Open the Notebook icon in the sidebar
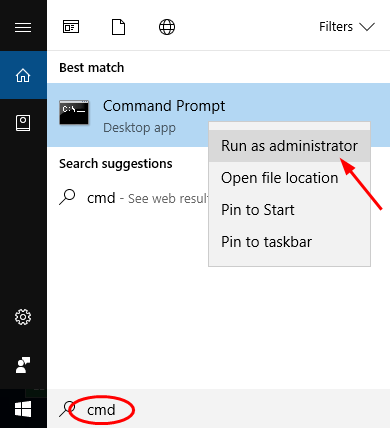Image resolution: width=390 pixels, height=428 pixels. 23,123
